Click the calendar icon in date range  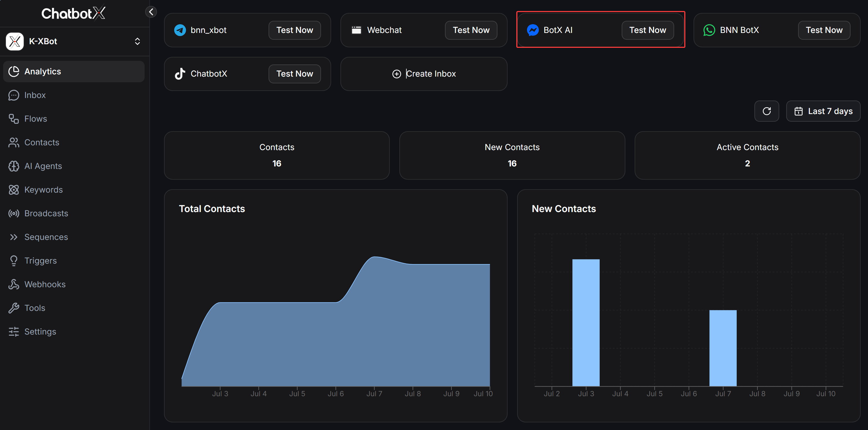click(798, 111)
